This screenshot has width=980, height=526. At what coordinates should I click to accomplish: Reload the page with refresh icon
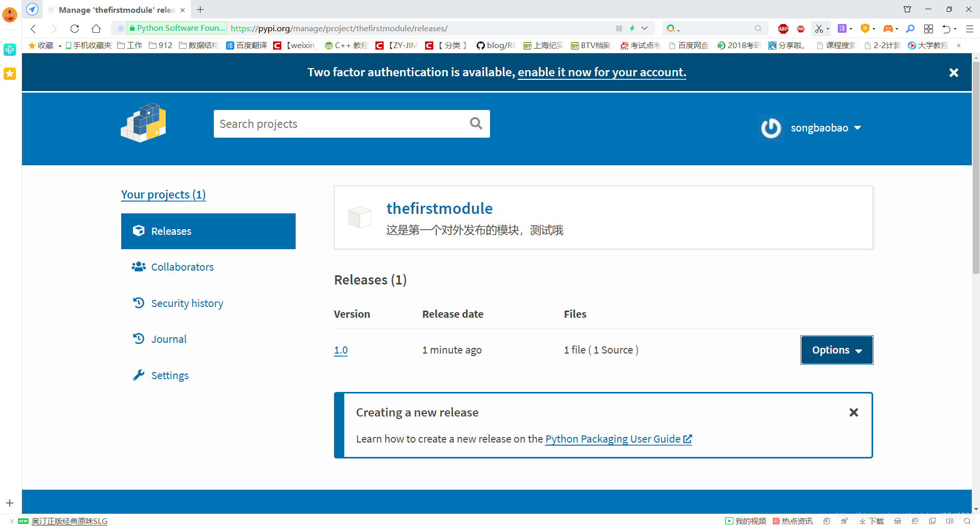click(x=75, y=29)
